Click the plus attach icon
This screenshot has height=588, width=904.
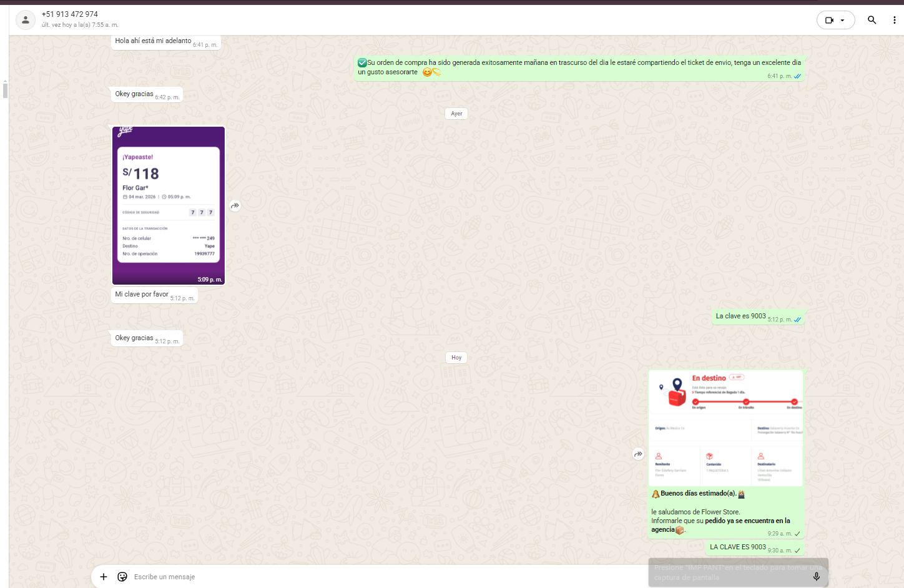pos(104,577)
